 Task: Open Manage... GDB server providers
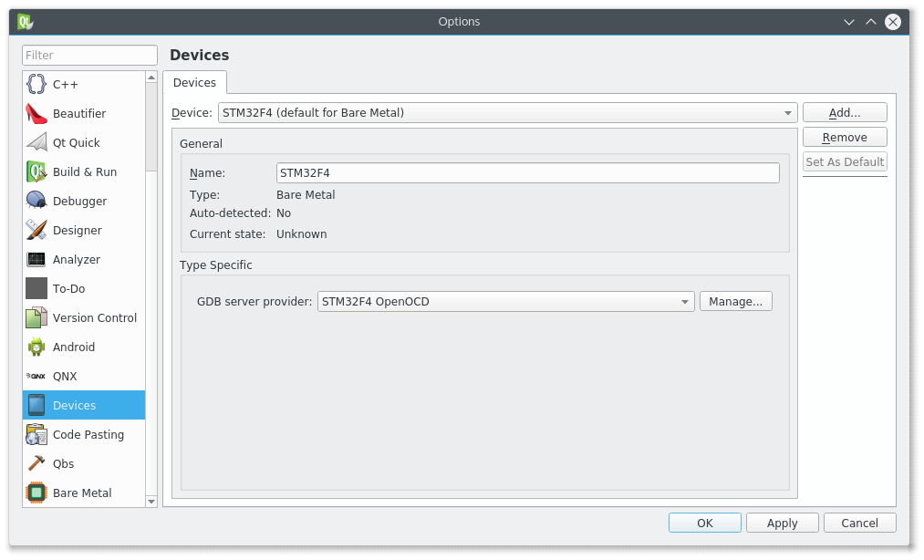[735, 301]
